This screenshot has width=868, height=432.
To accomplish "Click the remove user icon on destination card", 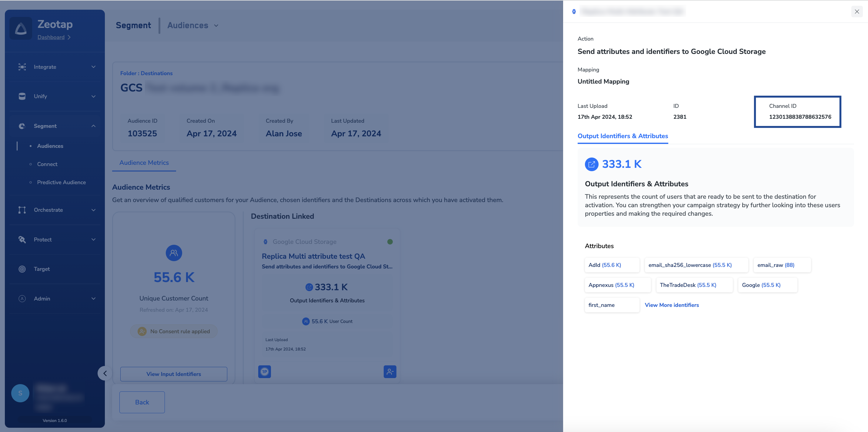I will (390, 372).
